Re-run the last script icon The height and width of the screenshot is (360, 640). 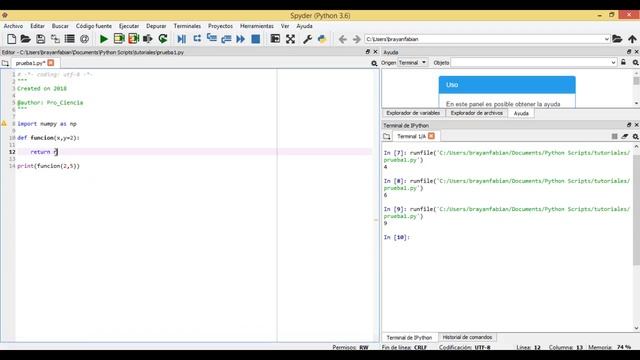coord(163,39)
